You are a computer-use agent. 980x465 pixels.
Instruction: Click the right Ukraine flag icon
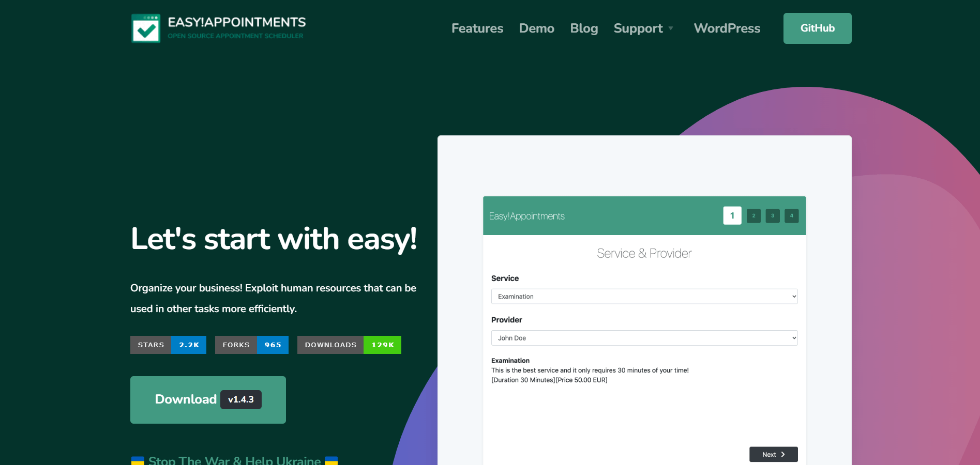click(x=331, y=461)
